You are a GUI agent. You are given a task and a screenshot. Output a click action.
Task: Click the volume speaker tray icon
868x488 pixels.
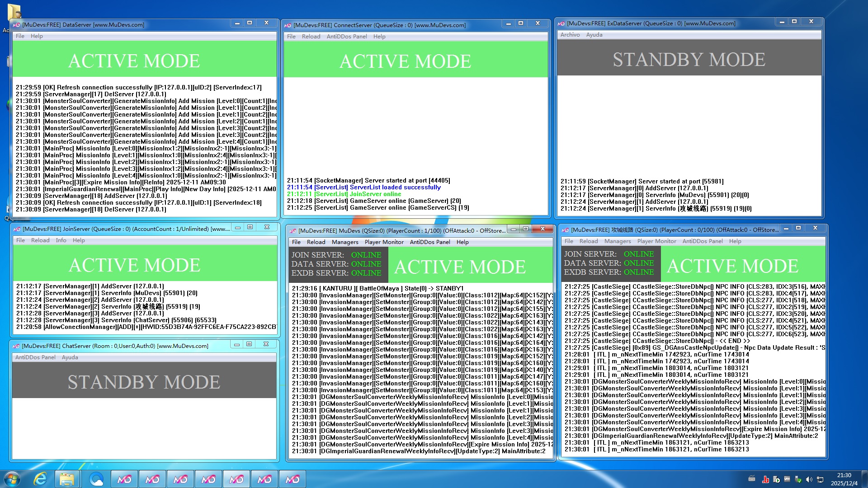click(809, 479)
